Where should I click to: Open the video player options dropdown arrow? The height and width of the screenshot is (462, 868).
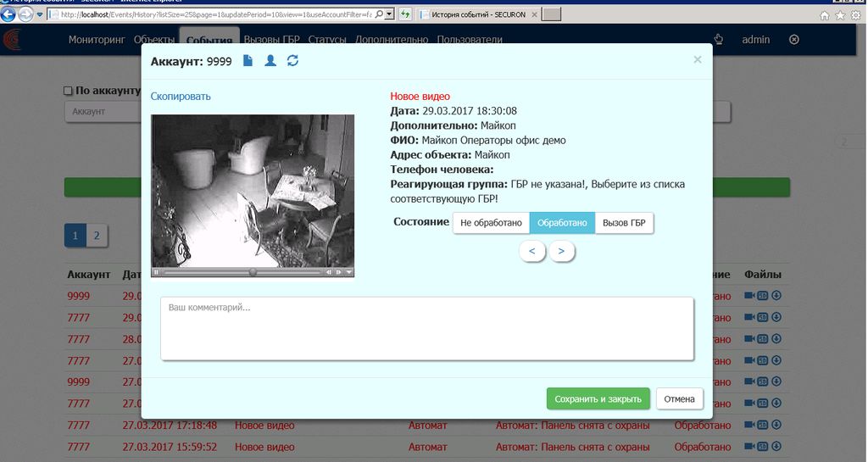[348, 272]
